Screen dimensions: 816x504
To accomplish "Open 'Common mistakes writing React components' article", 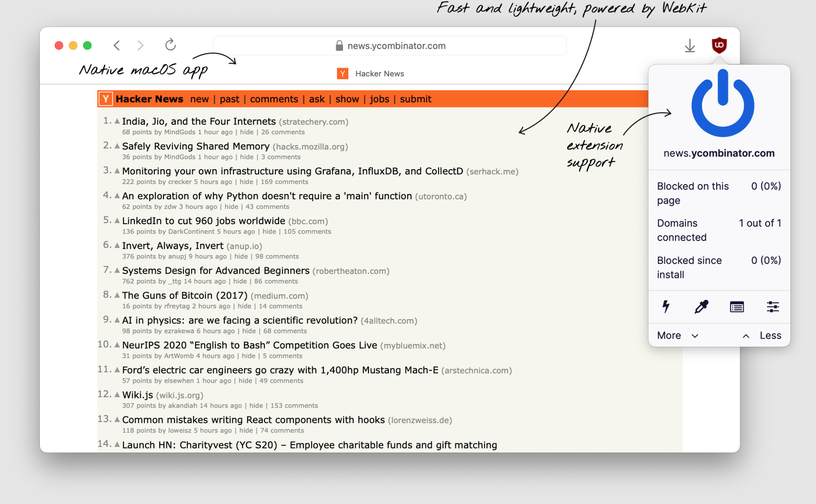I will (254, 420).
